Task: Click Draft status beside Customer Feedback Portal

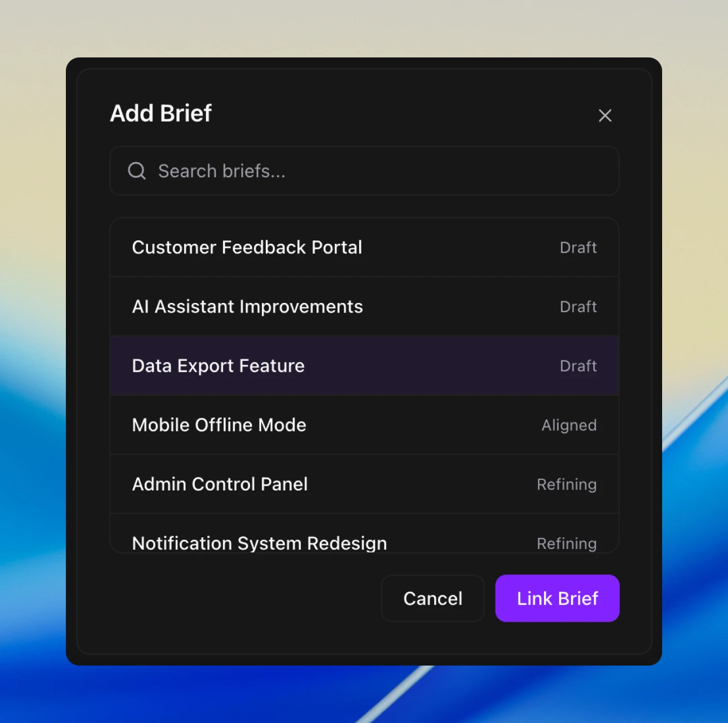Action: 578,247
